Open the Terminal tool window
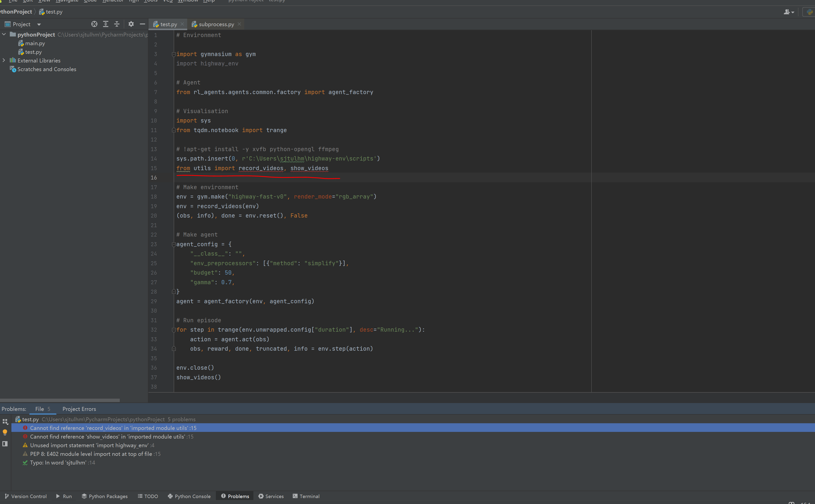Screen dimensions: 815x504 tap(306, 496)
